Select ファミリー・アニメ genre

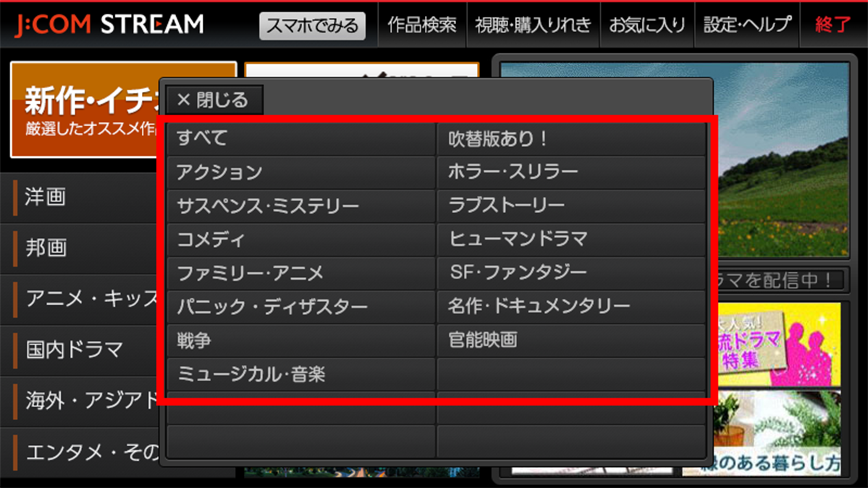301,274
